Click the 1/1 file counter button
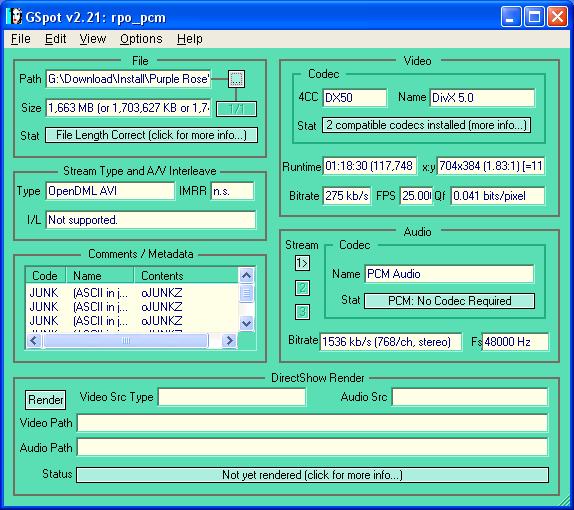The height and width of the screenshot is (510, 574). click(236, 109)
